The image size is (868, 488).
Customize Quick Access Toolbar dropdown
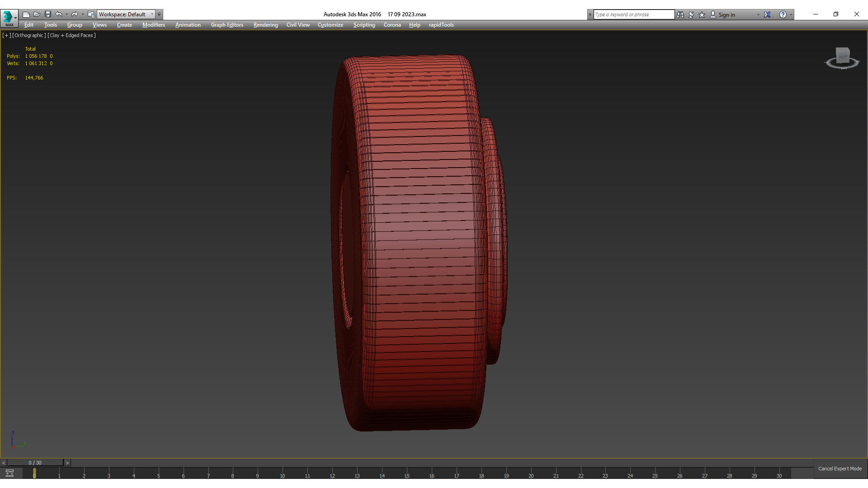coord(159,14)
